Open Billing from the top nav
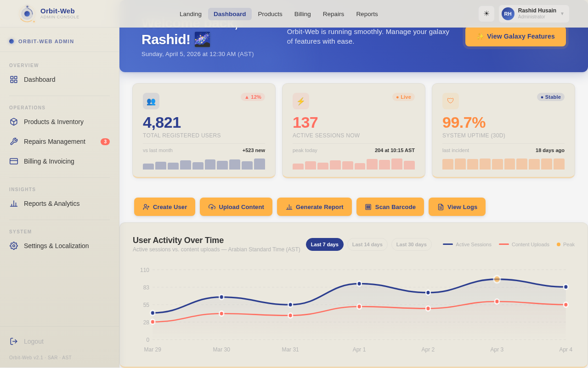This screenshot has height=368, width=588. 303,14
